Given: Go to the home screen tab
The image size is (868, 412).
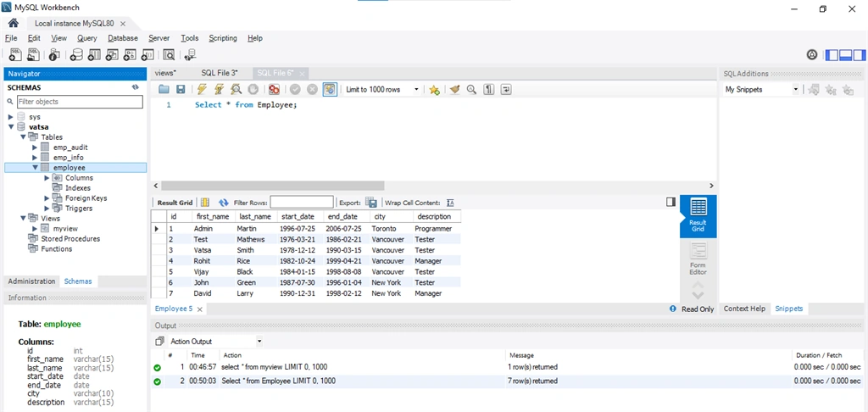Looking at the screenshot, I should tap(14, 23).
